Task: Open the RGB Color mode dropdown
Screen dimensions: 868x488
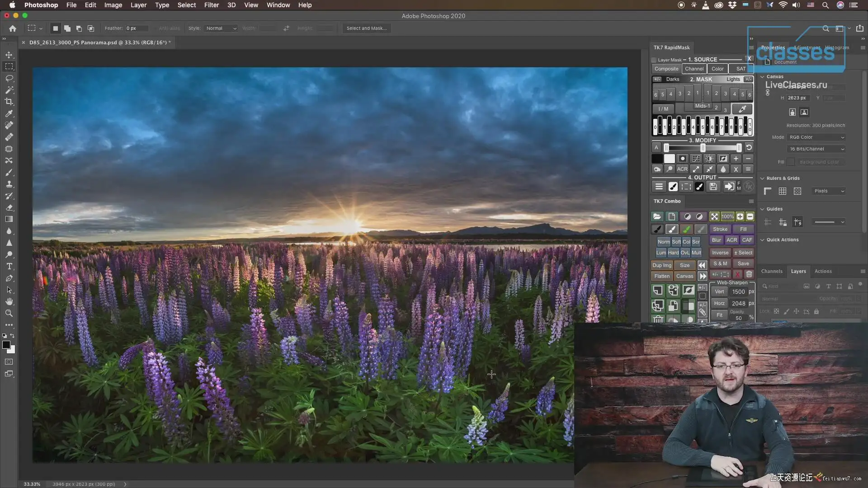Action: coord(816,137)
